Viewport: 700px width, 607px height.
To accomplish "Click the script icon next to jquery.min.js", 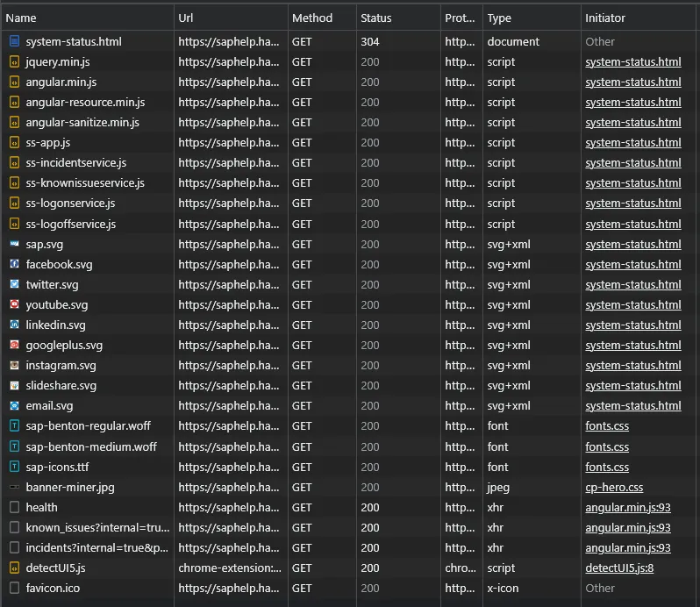I will (x=14, y=62).
